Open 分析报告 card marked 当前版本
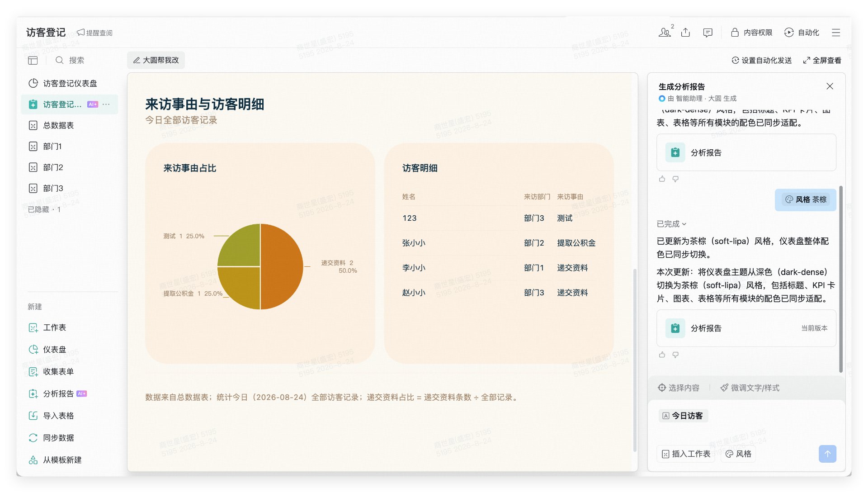This screenshot has height=493, width=868. 746,328
